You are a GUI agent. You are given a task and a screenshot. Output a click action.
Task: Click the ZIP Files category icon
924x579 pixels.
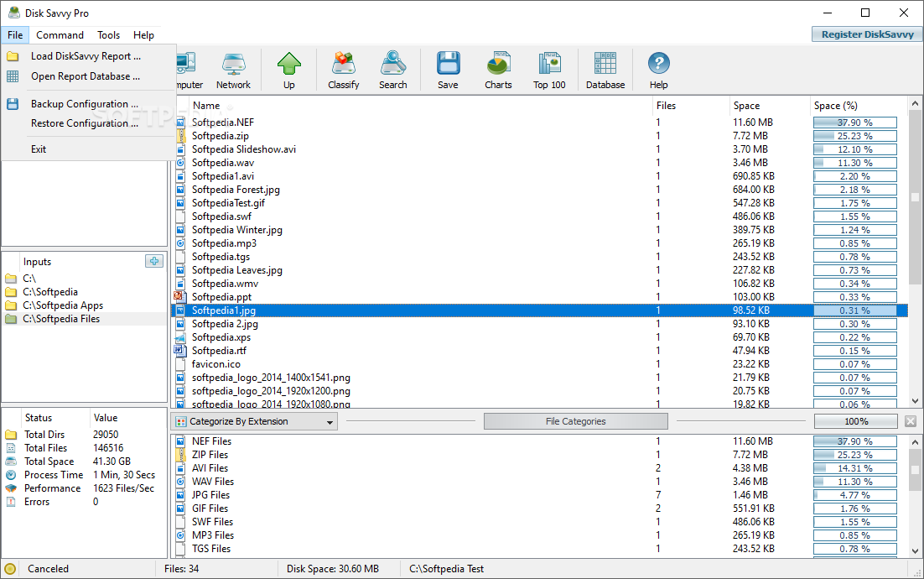180,455
